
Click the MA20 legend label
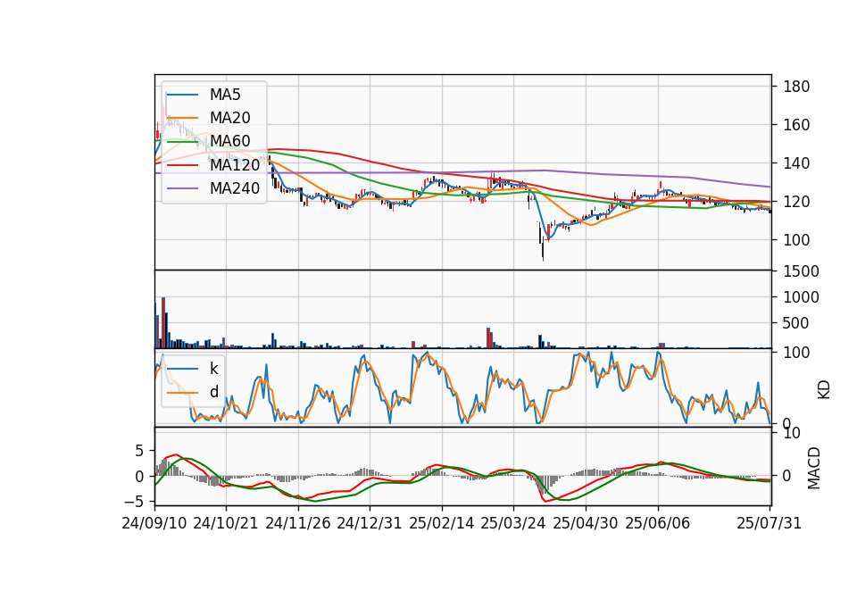point(229,118)
